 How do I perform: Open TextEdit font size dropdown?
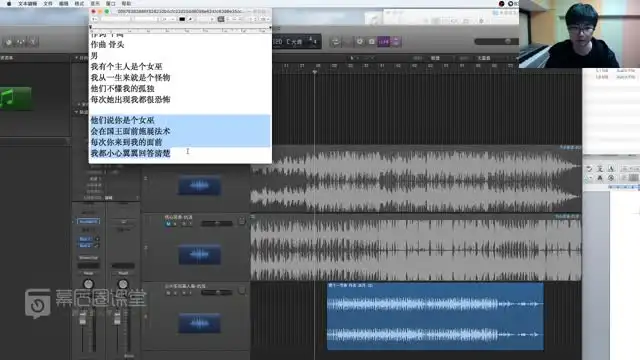168,19
